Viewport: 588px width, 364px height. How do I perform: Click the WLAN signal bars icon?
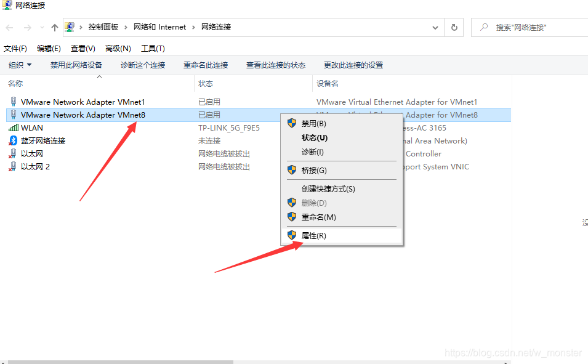coord(14,128)
